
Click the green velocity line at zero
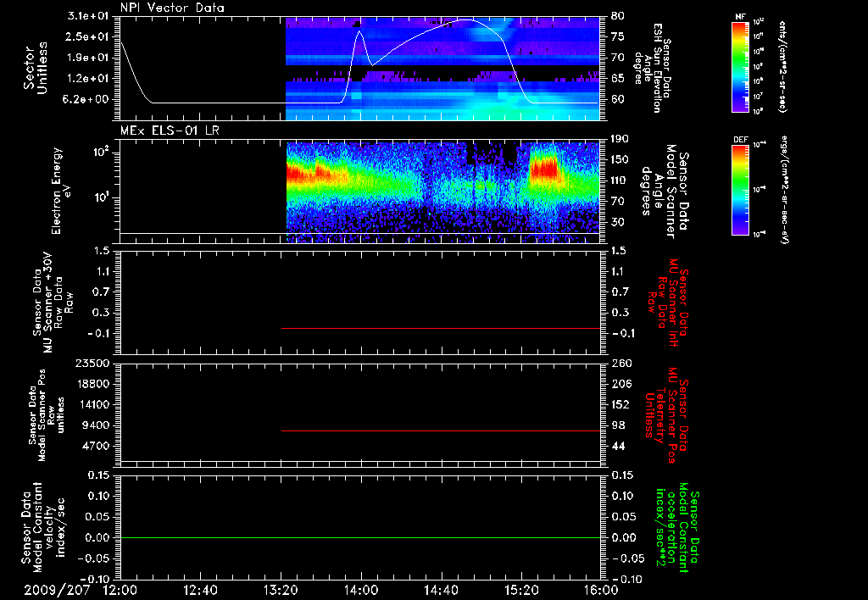tap(360, 538)
